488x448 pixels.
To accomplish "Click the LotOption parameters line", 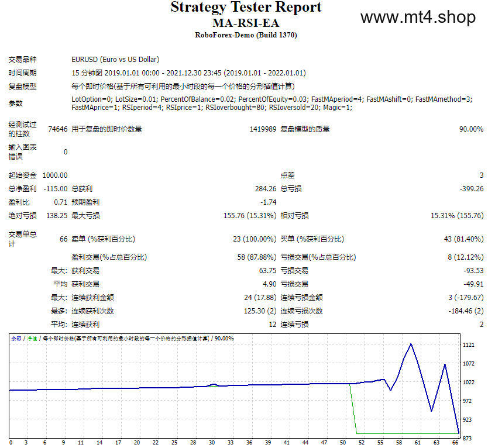I will [272, 99].
